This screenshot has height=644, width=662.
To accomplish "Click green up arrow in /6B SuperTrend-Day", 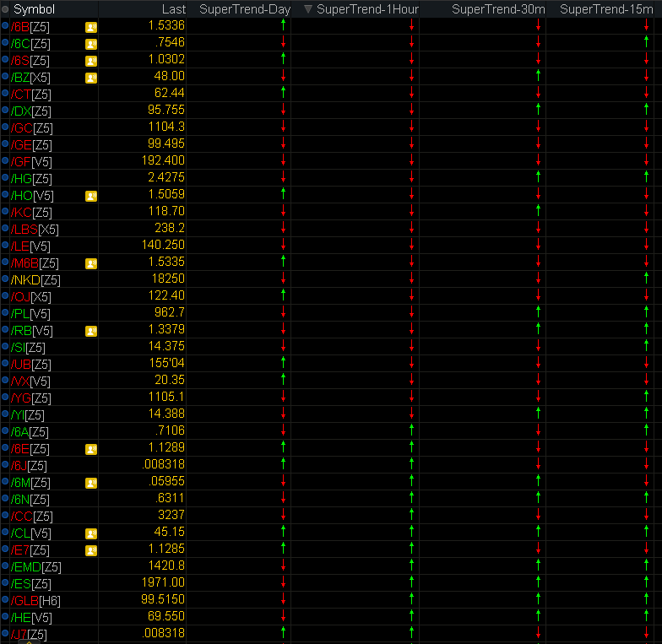I will pyautogui.click(x=284, y=25).
